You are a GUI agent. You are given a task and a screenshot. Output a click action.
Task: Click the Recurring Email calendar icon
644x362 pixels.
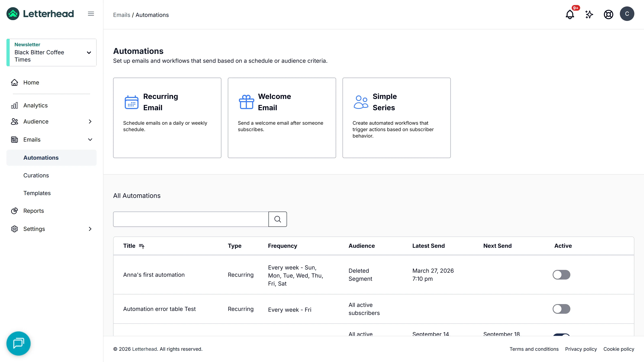click(131, 102)
